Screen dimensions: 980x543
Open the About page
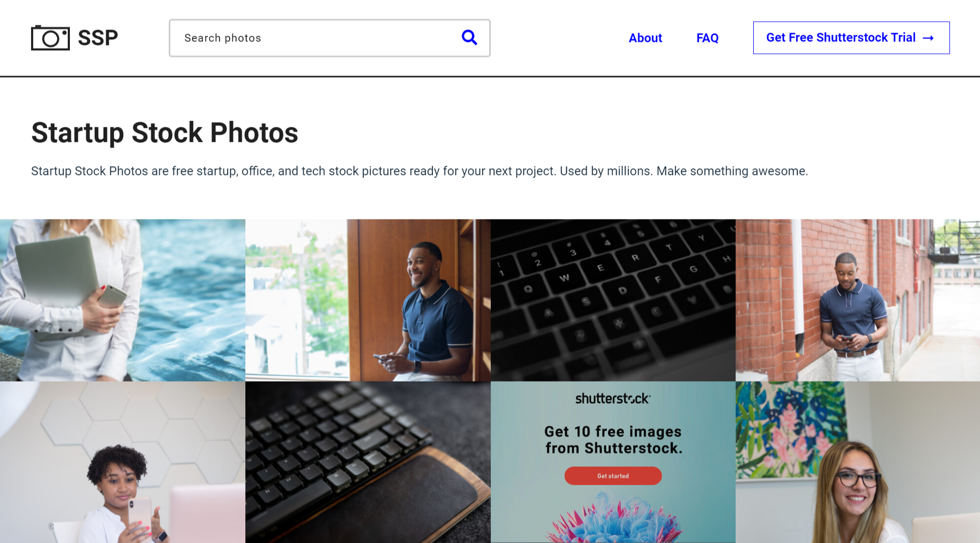[645, 38]
